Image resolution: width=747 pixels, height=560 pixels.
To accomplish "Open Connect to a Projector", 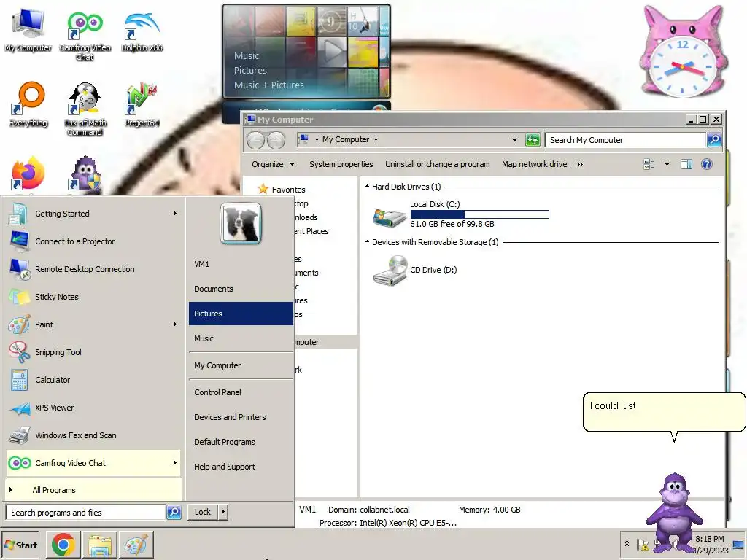I will (x=93, y=241).
